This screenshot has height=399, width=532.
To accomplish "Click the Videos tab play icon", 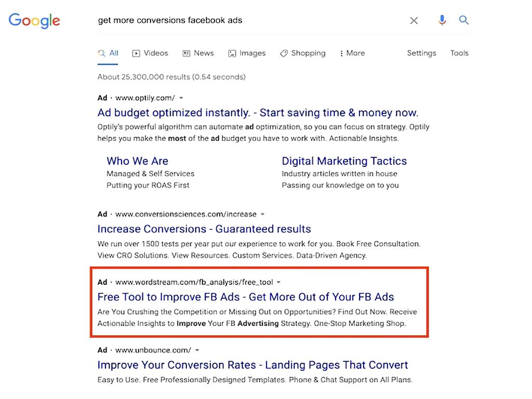I will 135,53.
